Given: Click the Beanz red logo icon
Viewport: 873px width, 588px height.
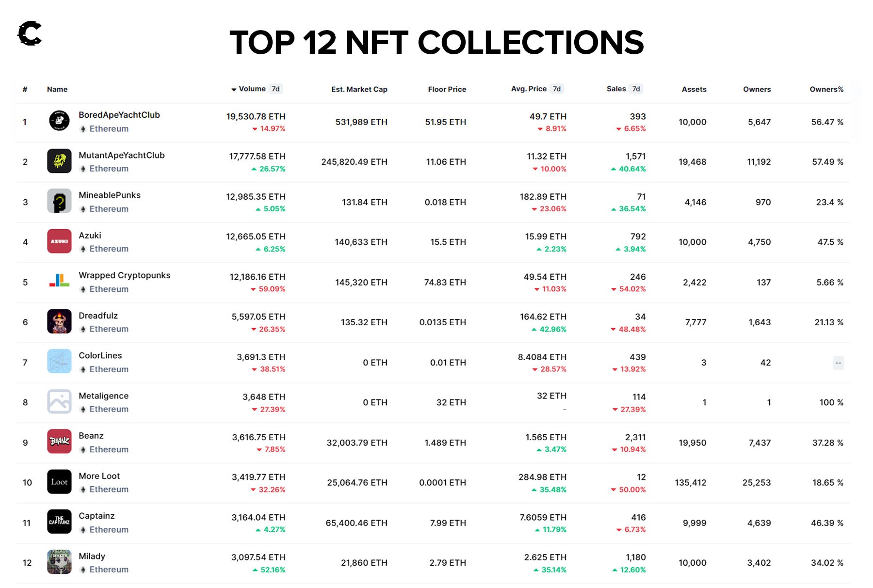Looking at the screenshot, I should (59, 442).
